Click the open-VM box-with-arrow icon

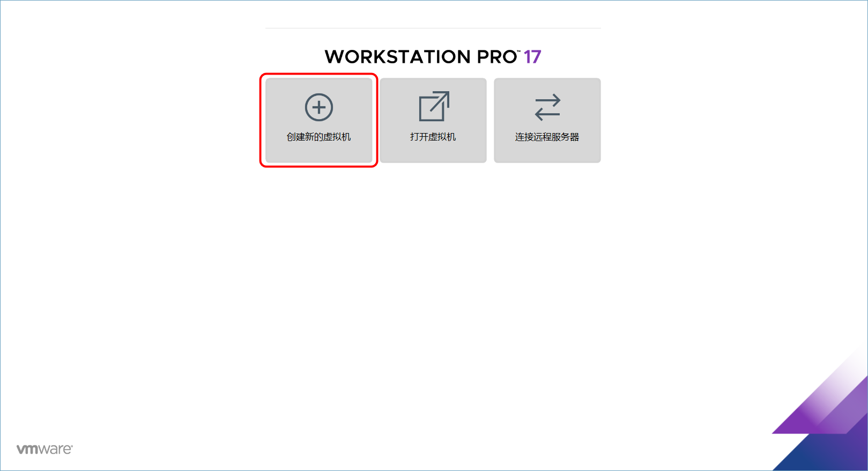coord(434,106)
